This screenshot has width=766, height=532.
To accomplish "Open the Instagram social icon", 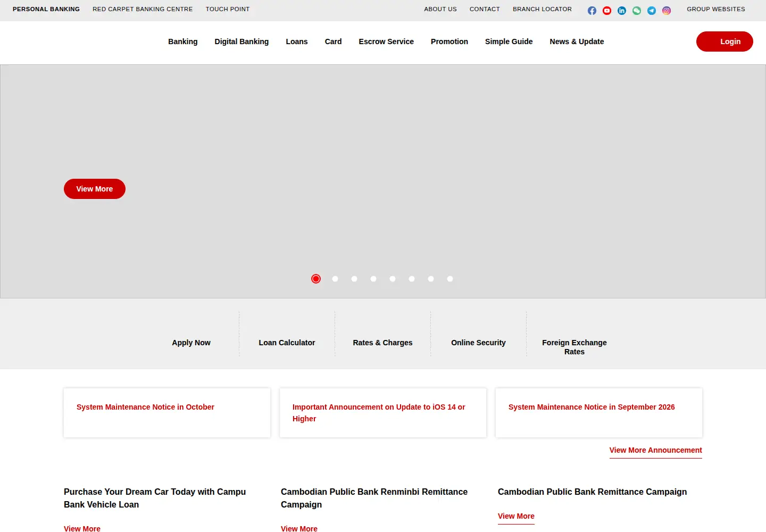I will click(x=667, y=11).
